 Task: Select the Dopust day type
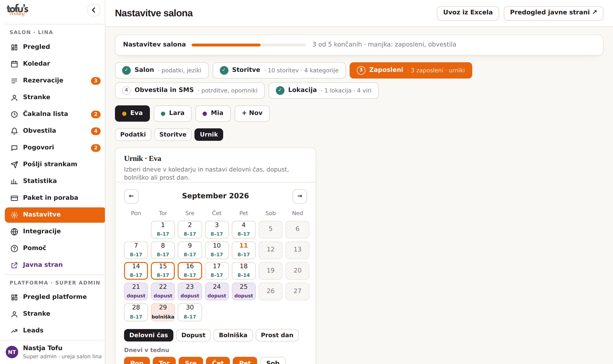click(x=193, y=335)
